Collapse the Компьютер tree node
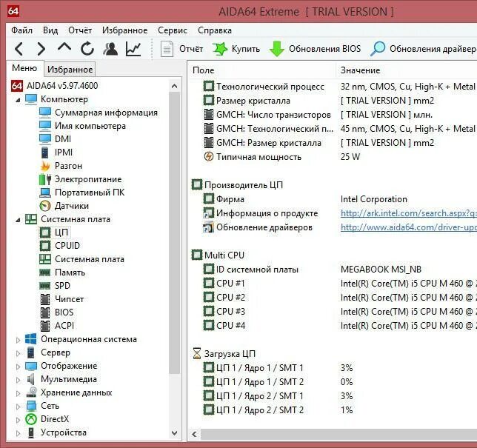The image size is (477, 448). click(x=18, y=100)
